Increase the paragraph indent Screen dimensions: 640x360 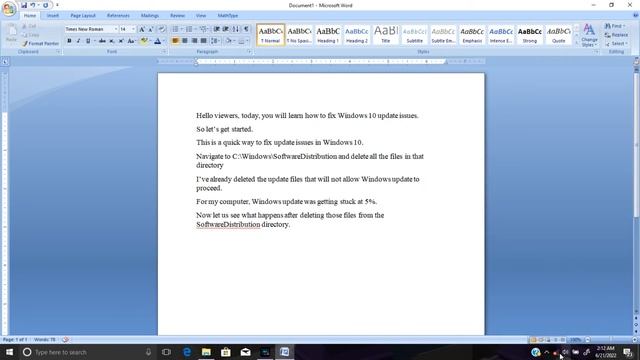point(226,29)
